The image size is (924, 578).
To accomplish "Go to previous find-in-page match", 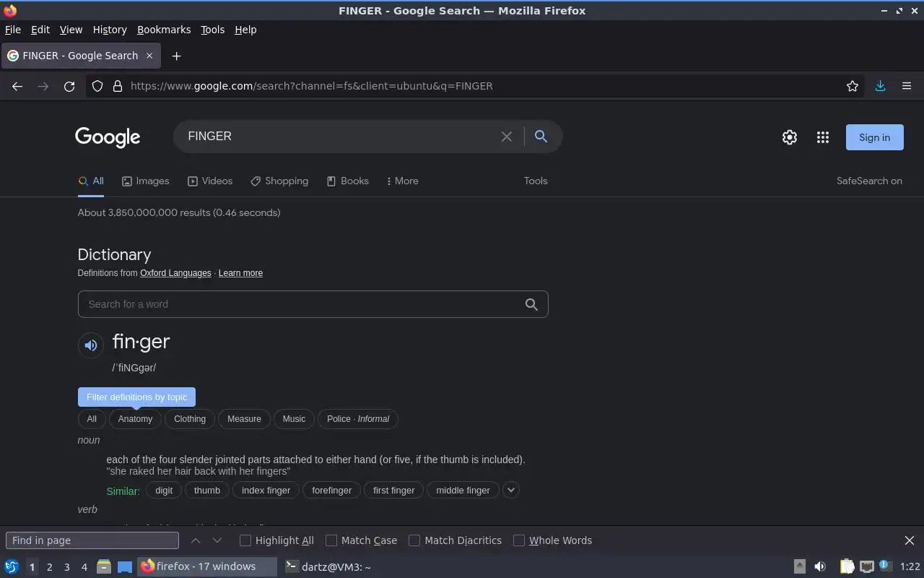I will pyautogui.click(x=196, y=540).
